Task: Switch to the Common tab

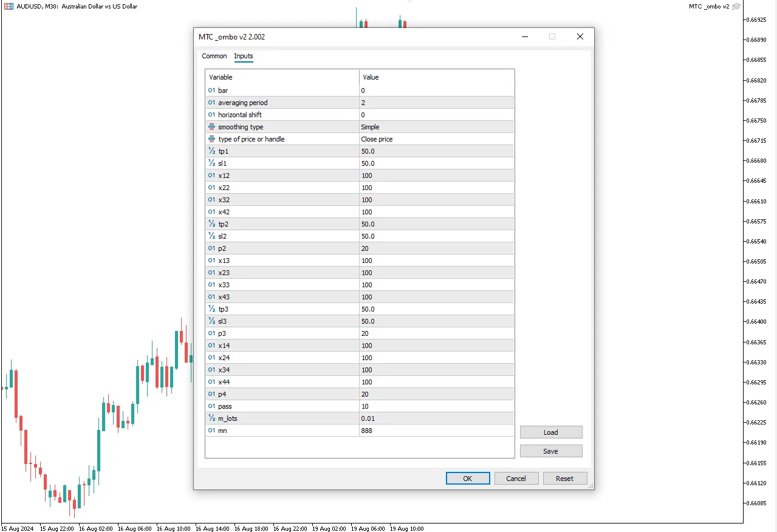Action: coord(214,56)
